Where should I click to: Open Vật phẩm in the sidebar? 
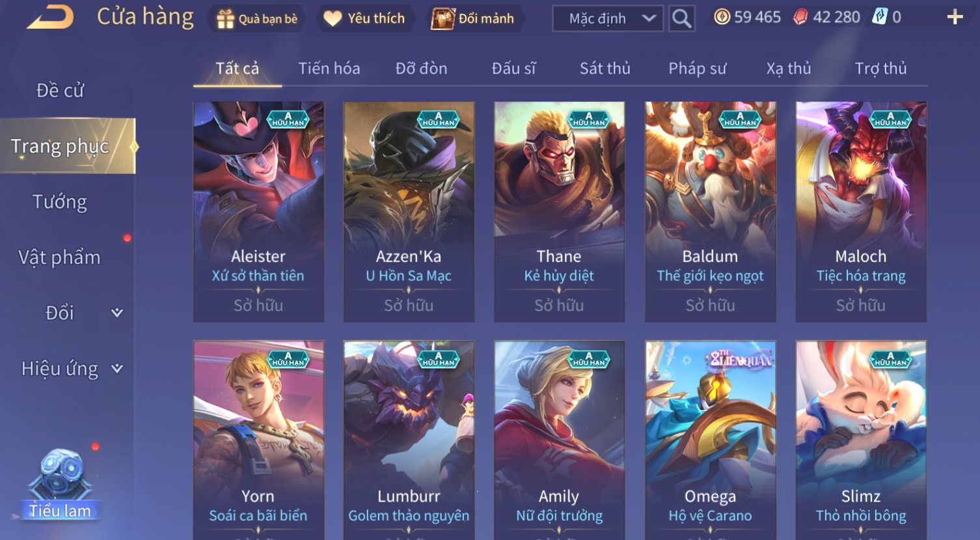pyautogui.click(x=60, y=258)
